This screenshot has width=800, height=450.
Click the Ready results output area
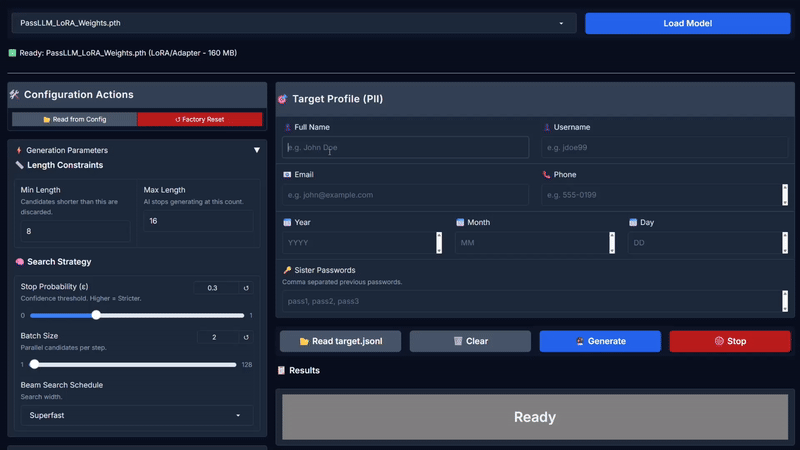(535, 417)
